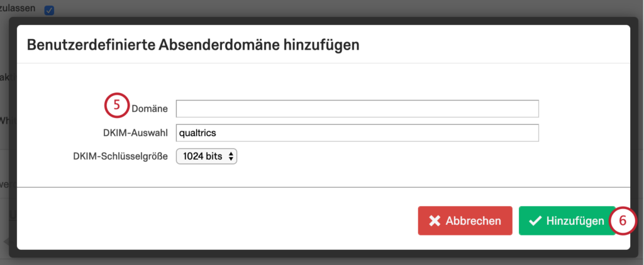The image size is (644, 265).
Task: Click the "DKIM-Auswahl" label
Action: coord(136,133)
